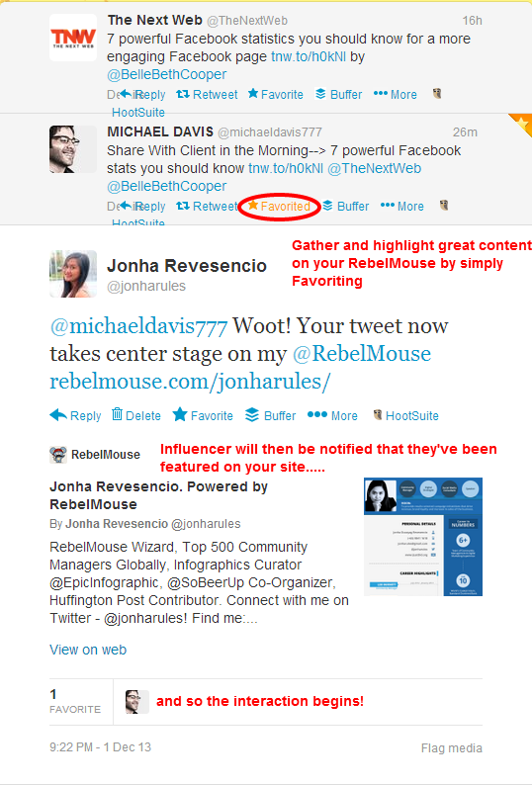Click the View on web link

tap(88, 650)
